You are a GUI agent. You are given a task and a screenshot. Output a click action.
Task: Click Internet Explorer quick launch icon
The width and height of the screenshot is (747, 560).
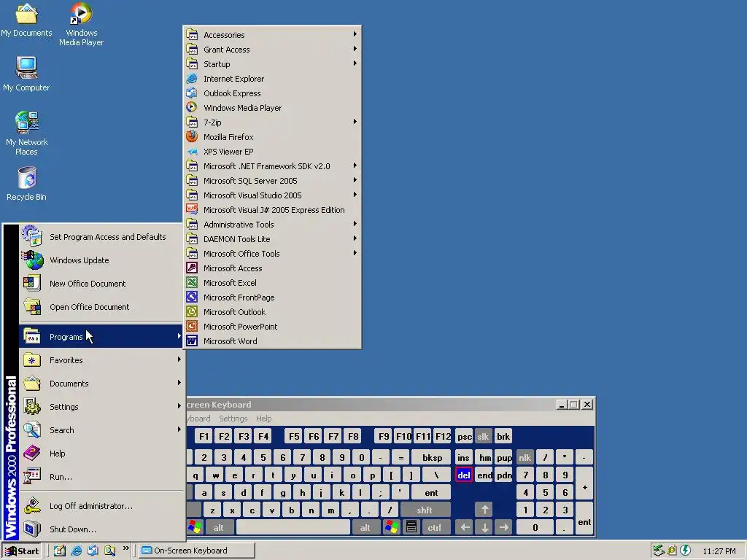(76, 551)
